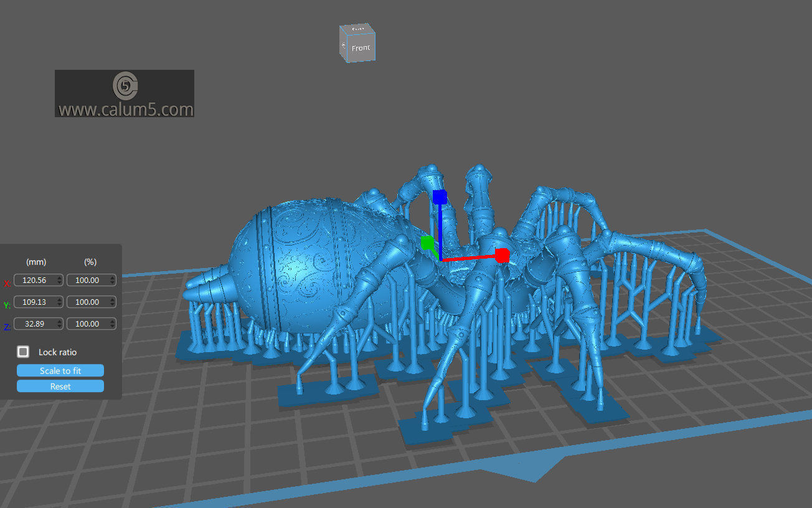Click the Front face of the view cube

[x=361, y=47]
